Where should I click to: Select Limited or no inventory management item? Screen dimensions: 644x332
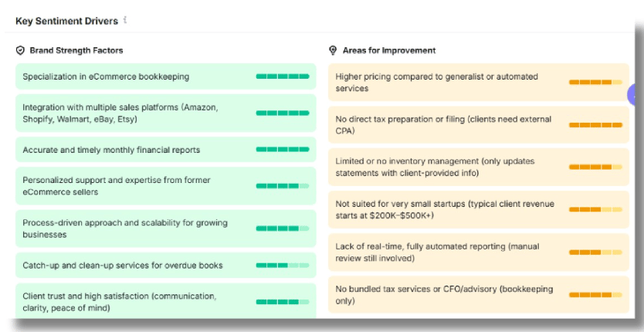(x=479, y=168)
